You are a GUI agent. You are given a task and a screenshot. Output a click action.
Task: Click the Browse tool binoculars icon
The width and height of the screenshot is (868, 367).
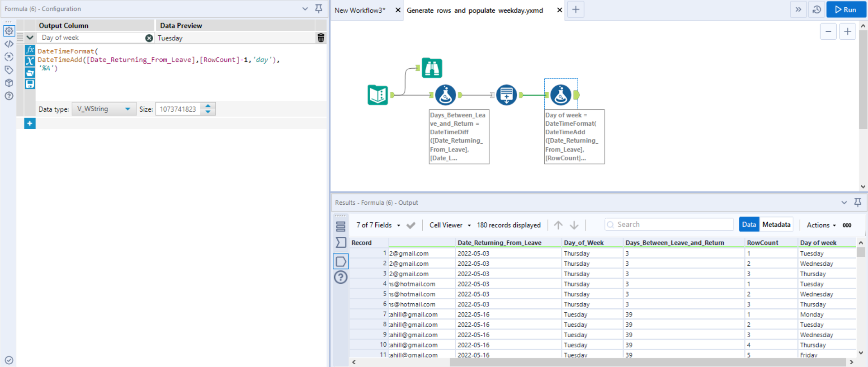click(432, 68)
